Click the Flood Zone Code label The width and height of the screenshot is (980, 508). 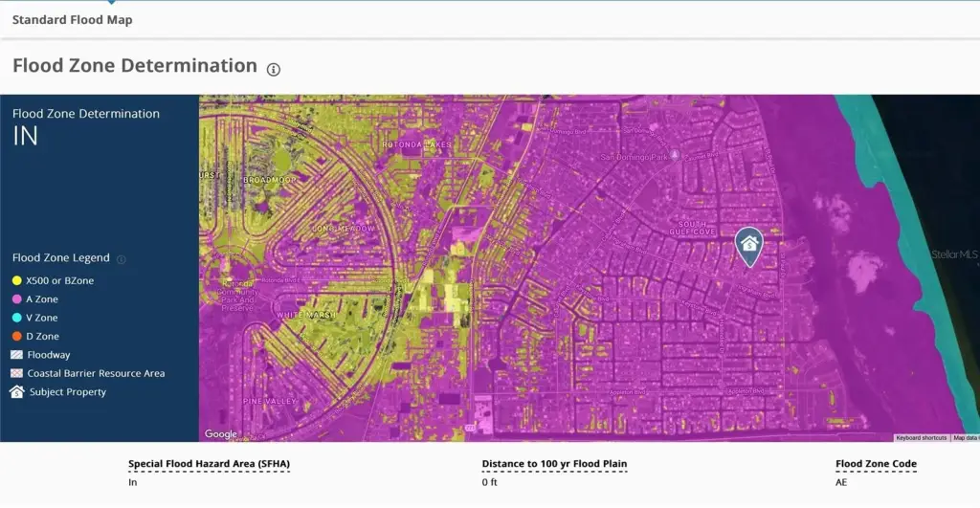[x=876, y=464]
